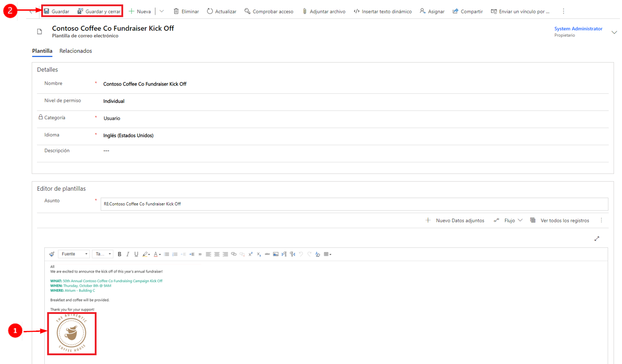Insert a numbered list

tap(175, 254)
